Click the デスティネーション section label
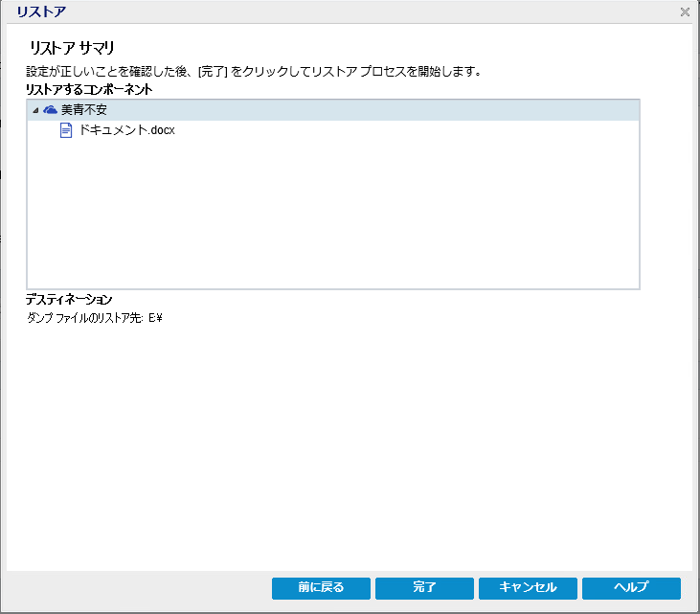This screenshot has width=700, height=614. pos(69,299)
